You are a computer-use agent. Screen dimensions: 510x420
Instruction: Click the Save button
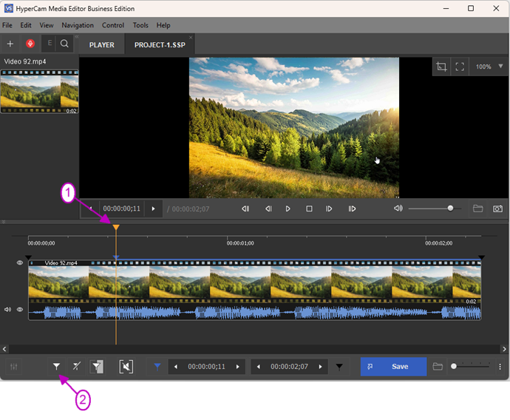(x=393, y=367)
